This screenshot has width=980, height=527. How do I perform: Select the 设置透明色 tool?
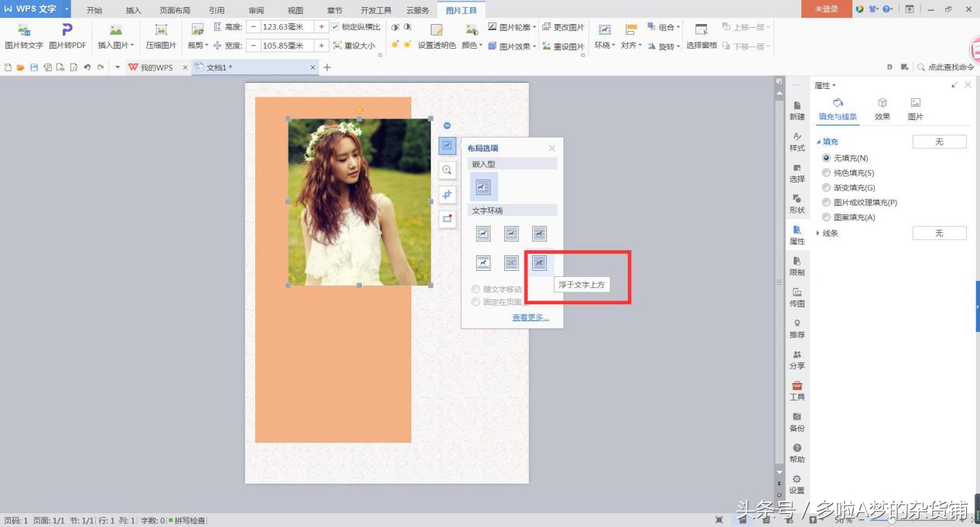(x=436, y=36)
